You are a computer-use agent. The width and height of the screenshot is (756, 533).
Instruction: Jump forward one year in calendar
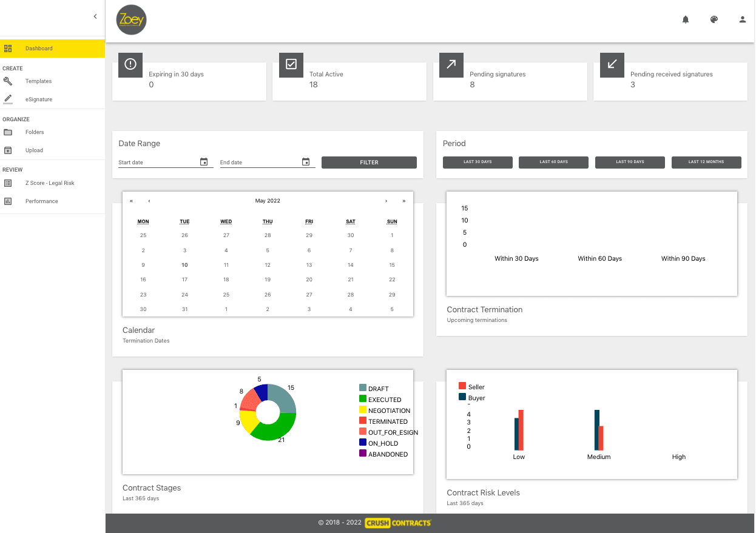pos(403,201)
